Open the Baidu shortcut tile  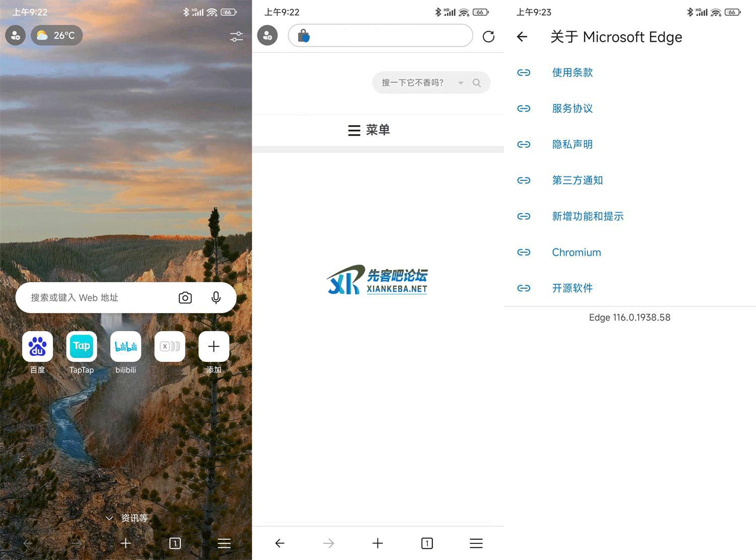[x=37, y=347]
